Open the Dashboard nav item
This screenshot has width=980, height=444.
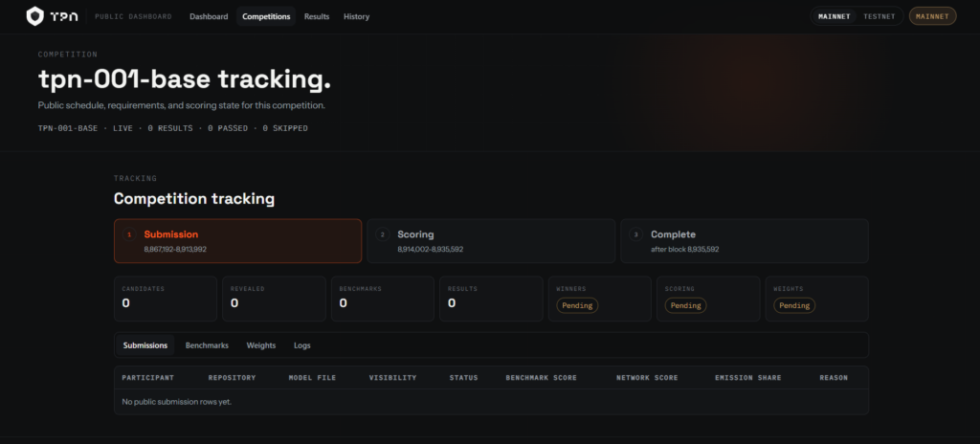click(209, 16)
